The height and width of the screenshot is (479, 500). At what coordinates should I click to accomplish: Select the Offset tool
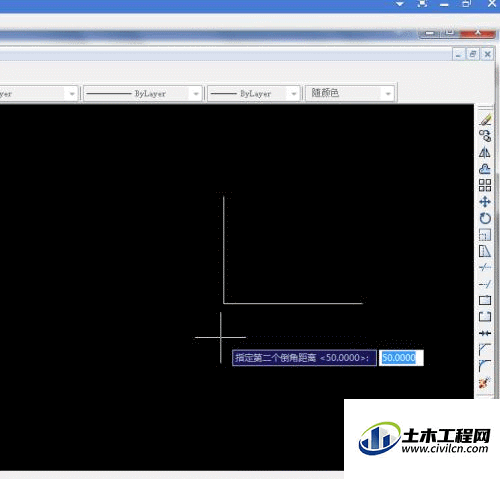click(485, 169)
